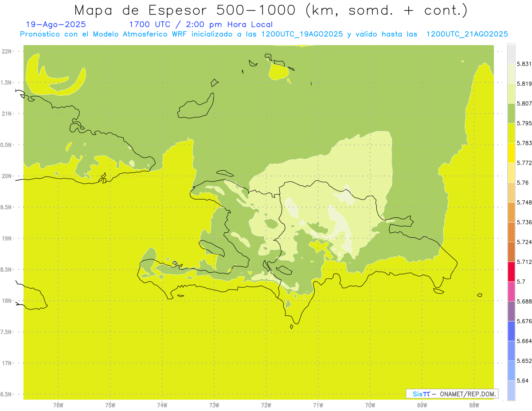This screenshot has width=532, height=411.
Task: Click the 5.76 value on the color scale
Action: click(523, 183)
